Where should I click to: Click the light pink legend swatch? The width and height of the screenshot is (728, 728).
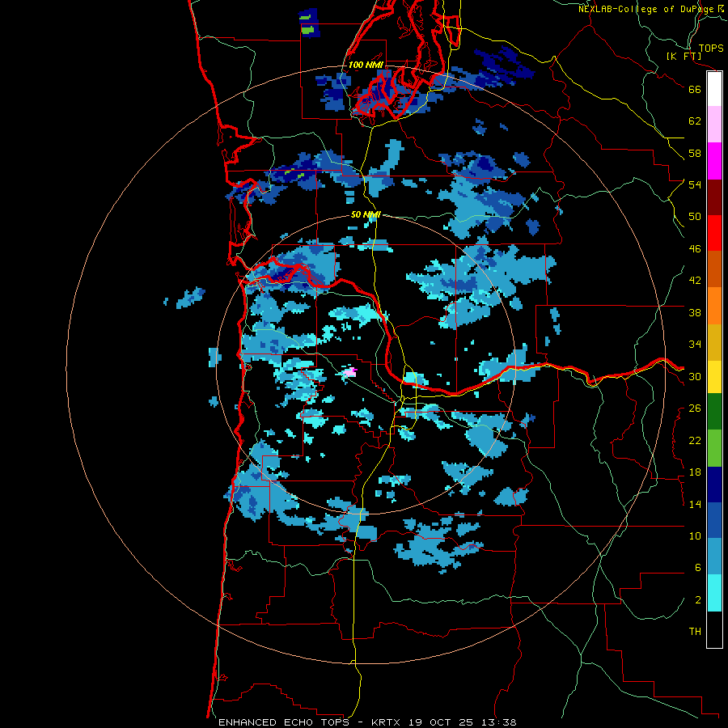(x=714, y=125)
